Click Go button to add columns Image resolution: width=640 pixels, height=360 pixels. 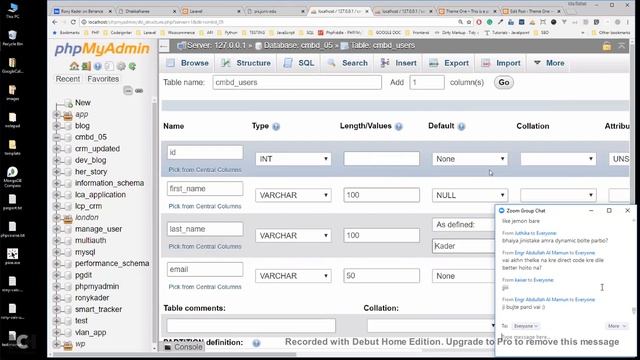tap(504, 82)
